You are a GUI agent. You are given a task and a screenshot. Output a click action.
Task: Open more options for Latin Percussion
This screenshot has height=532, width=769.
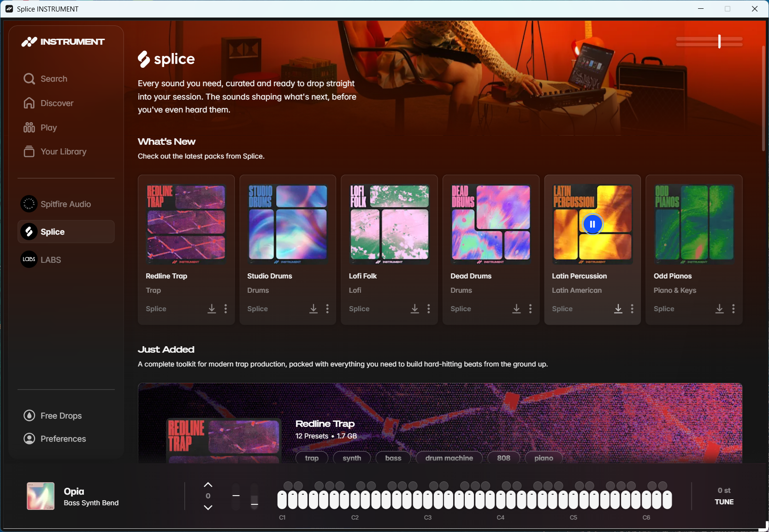click(x=632, y=309)
